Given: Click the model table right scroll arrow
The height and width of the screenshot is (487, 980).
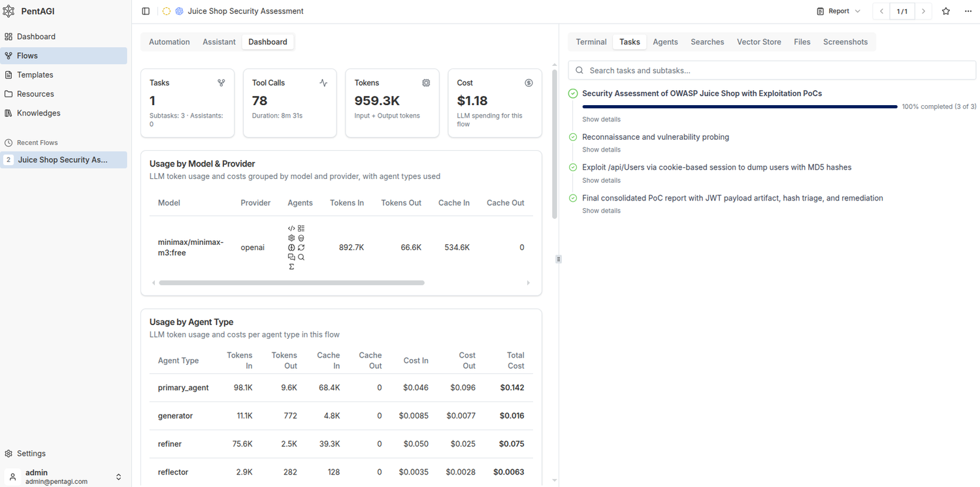Looking at the screenshot, I should coord(528,283).
